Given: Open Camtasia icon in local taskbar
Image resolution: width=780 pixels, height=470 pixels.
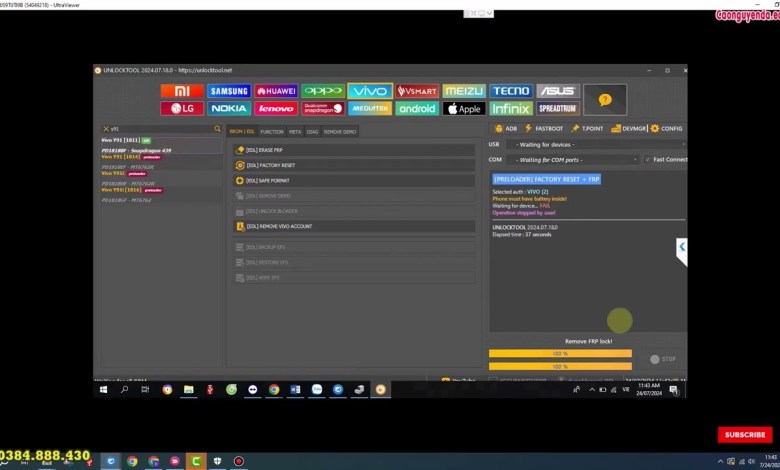Looking at the screenshot, I should [196, 461].
